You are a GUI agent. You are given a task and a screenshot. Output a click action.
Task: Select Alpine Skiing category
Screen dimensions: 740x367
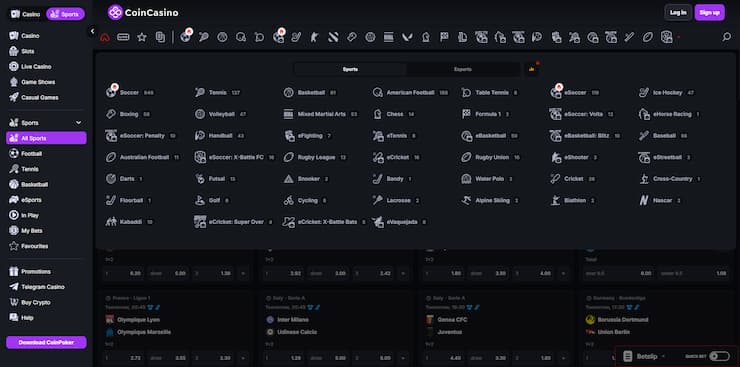pyautogui.click(x=490, y=200)
